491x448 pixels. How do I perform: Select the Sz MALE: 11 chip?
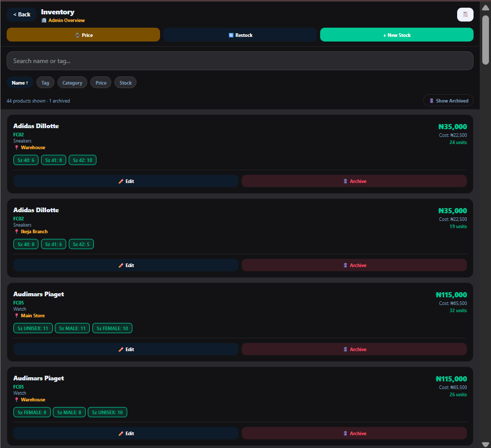(72, 328)
